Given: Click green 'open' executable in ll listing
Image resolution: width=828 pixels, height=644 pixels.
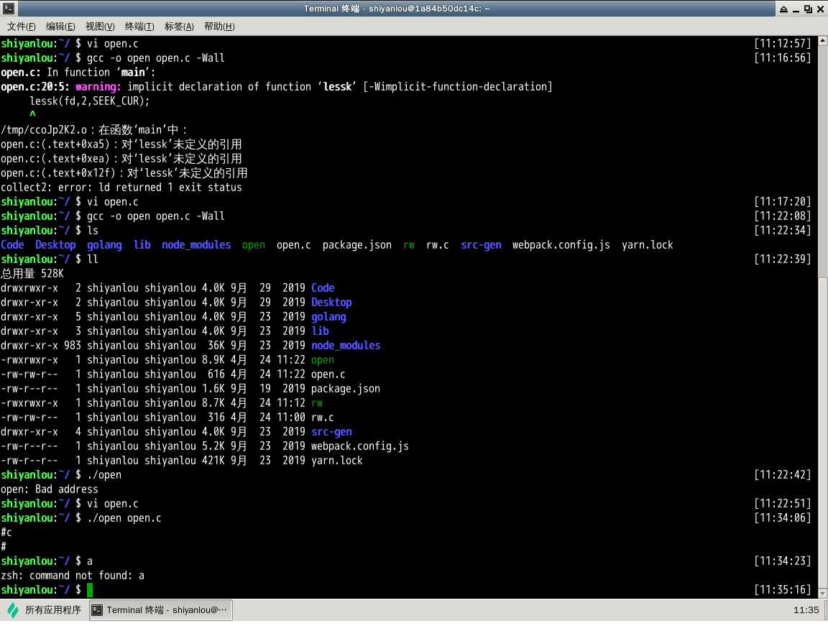Looking at the screenshot, I should coord(323,360).
